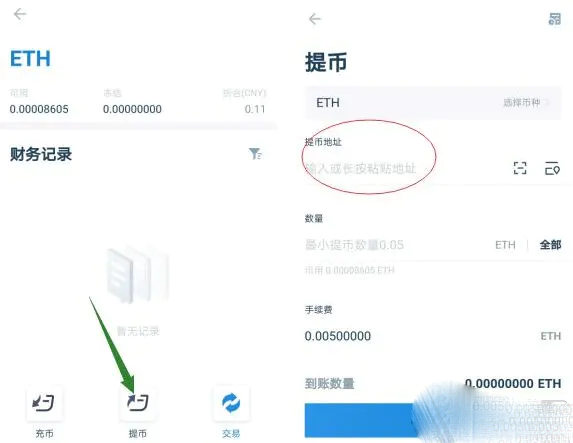Tap the 提币 withdraw icon
Viewport: 573px width, 443px height.
point(137,403)
